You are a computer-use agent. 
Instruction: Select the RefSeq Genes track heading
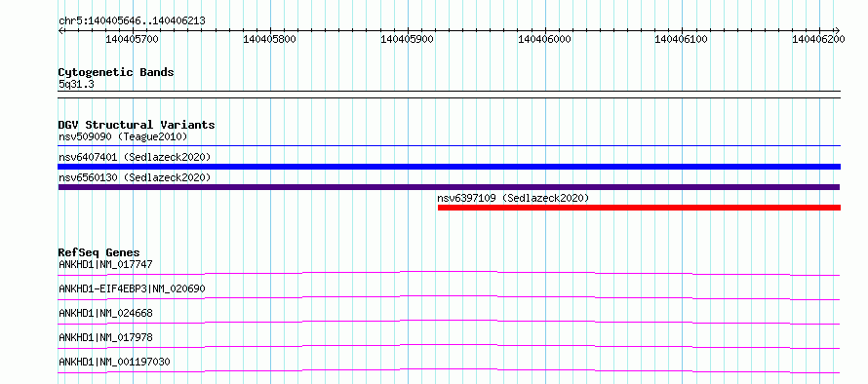[99, 252]
